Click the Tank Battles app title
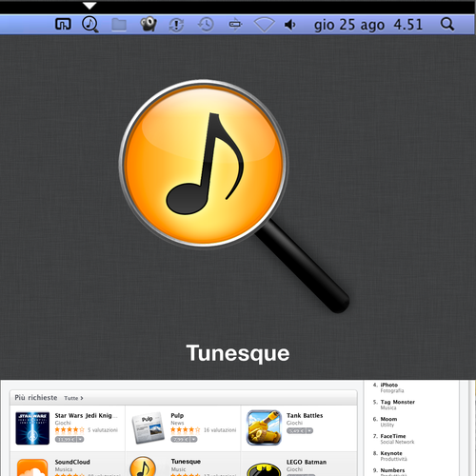This screenshot has height=476, width=476. pos(305,415)
